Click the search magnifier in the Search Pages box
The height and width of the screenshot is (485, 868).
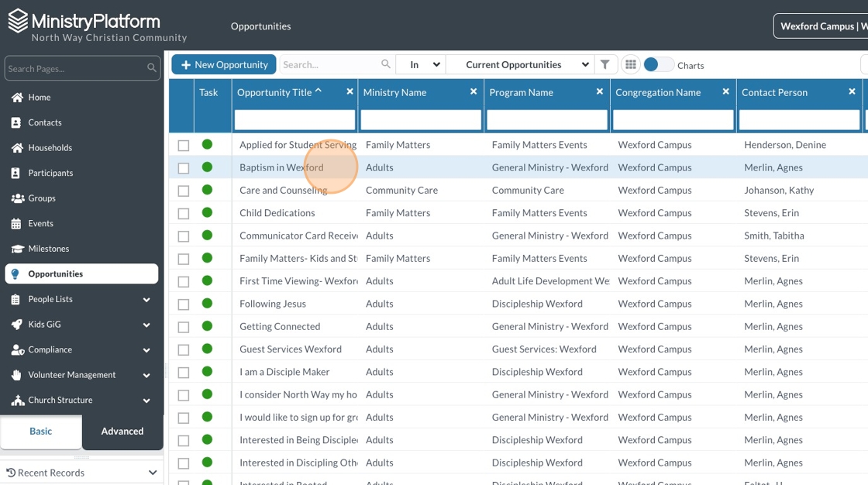point(152,69)
